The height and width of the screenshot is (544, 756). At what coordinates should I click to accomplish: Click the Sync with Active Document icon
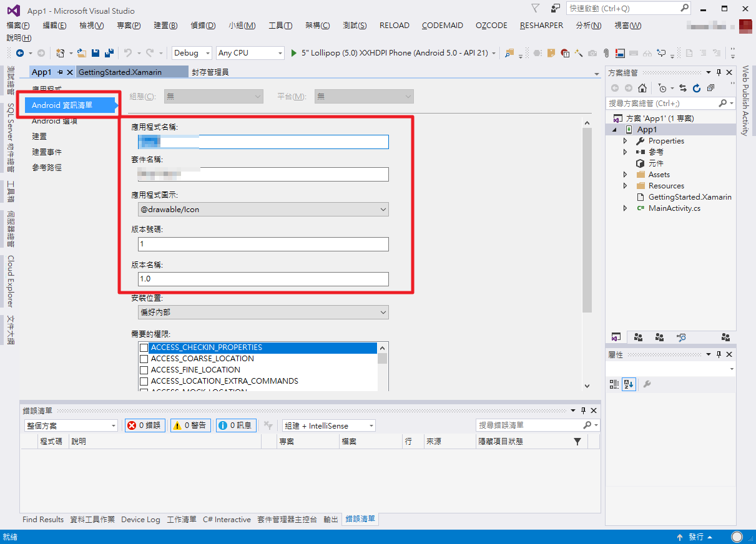click(x=683, y=89)
